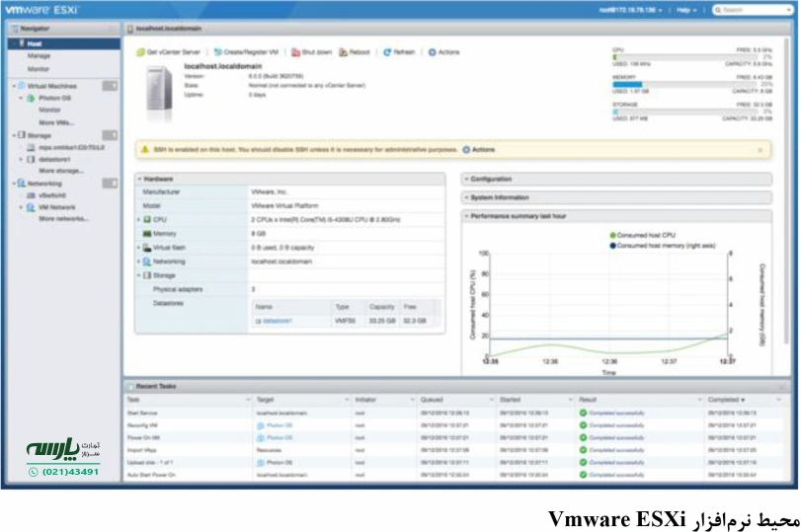
Task: Click Start Service task row
Action: coord(454,413)
